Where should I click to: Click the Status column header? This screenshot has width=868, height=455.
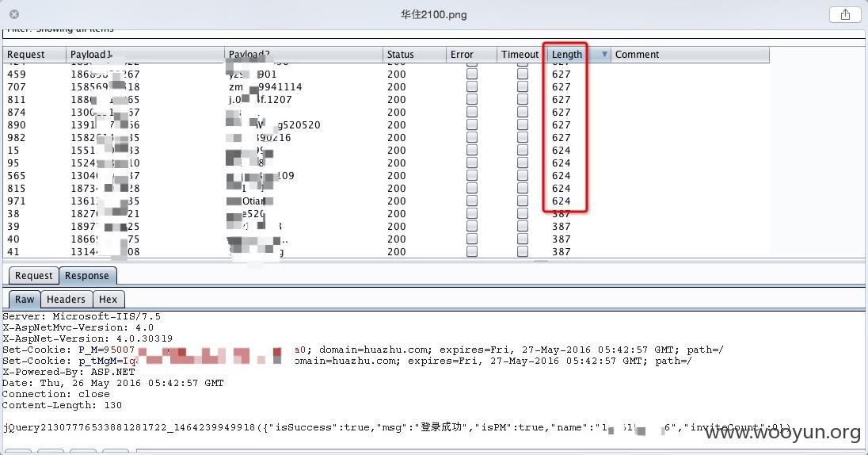coord(414,55)
